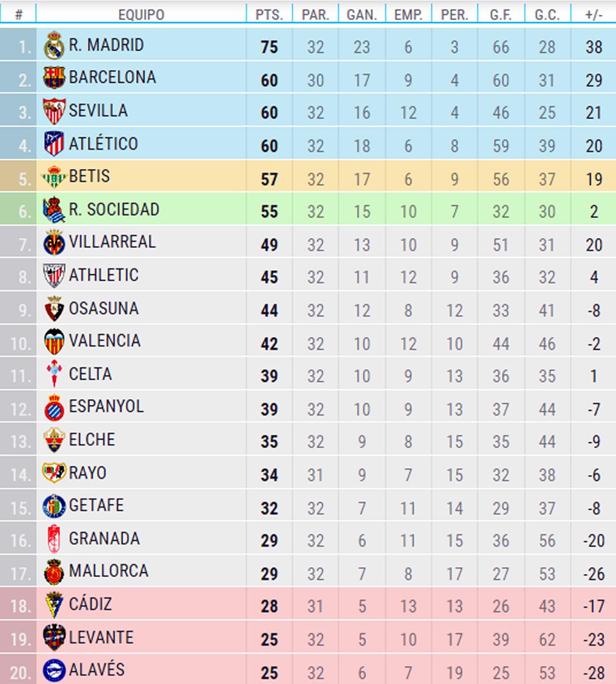Select the OSASUNA team name
The height and width of the screenshot is (684, 616).
pos(104,309)
